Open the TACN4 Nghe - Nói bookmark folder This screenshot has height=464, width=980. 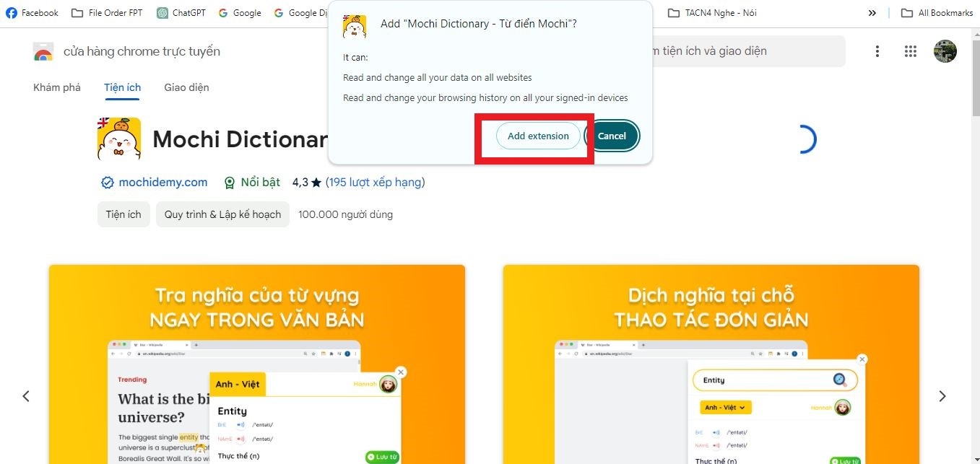[x=712, y=12]
